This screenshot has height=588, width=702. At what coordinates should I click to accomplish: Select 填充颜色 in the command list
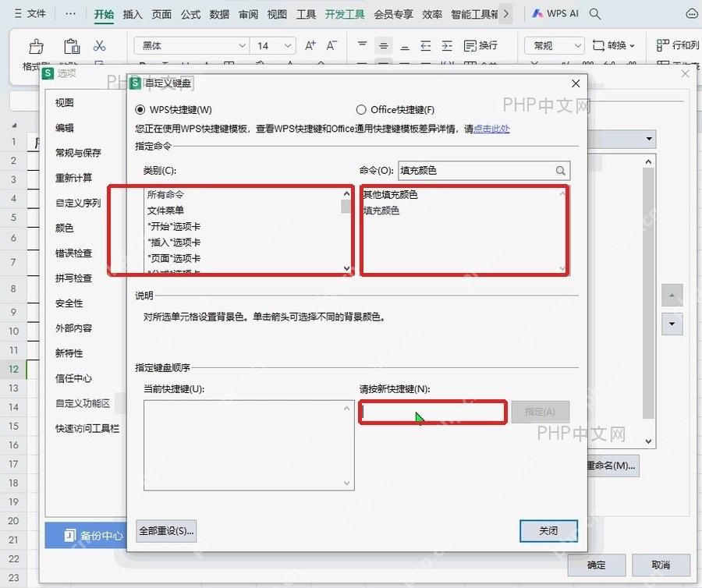click(x=381, y=211)
